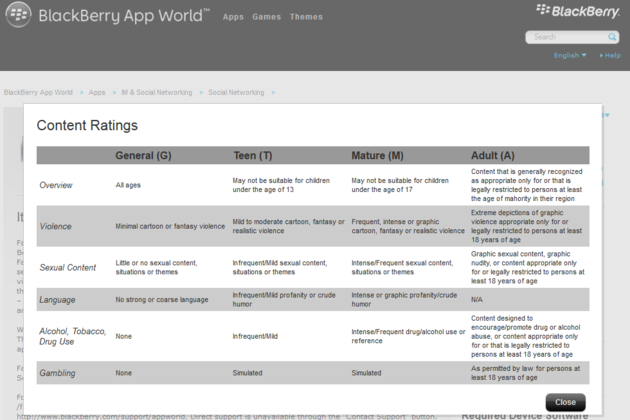630x420 pixels.
Task: Open the Games menu in header
Action: click(x=266, y=17)
